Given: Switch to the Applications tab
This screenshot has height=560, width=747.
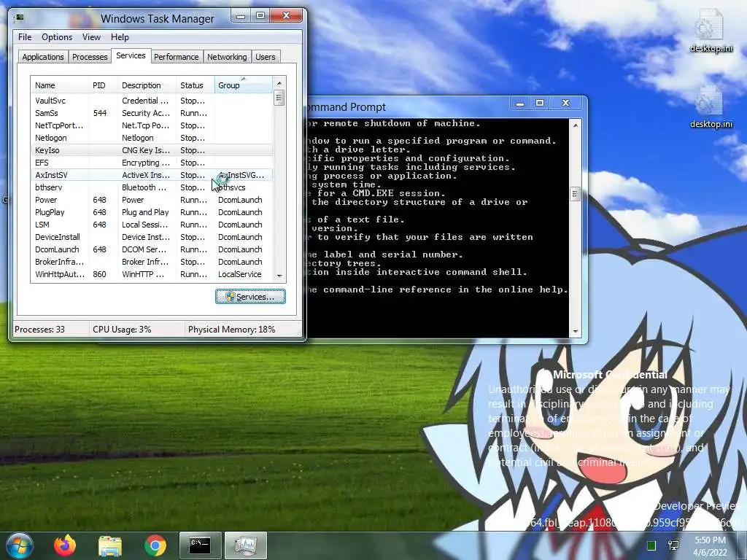Looking at the screenshot, I should click(x=43, y=57).
